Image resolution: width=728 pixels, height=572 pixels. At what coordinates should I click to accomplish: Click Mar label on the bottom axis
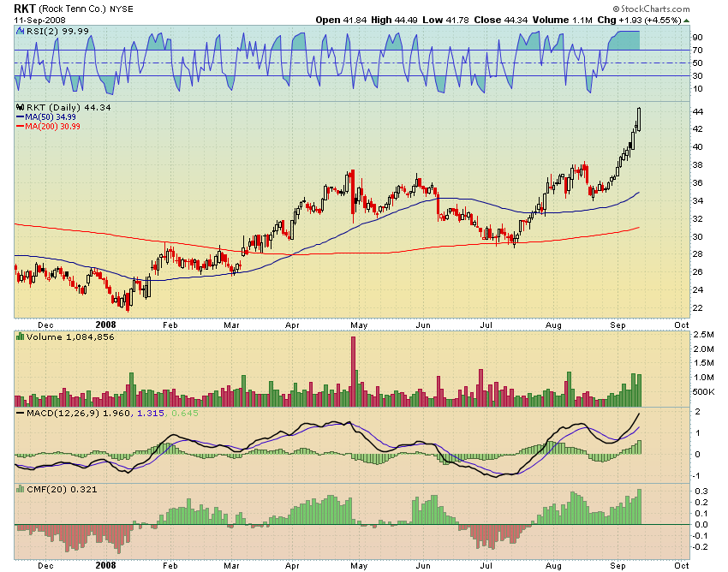coord(231,565)
